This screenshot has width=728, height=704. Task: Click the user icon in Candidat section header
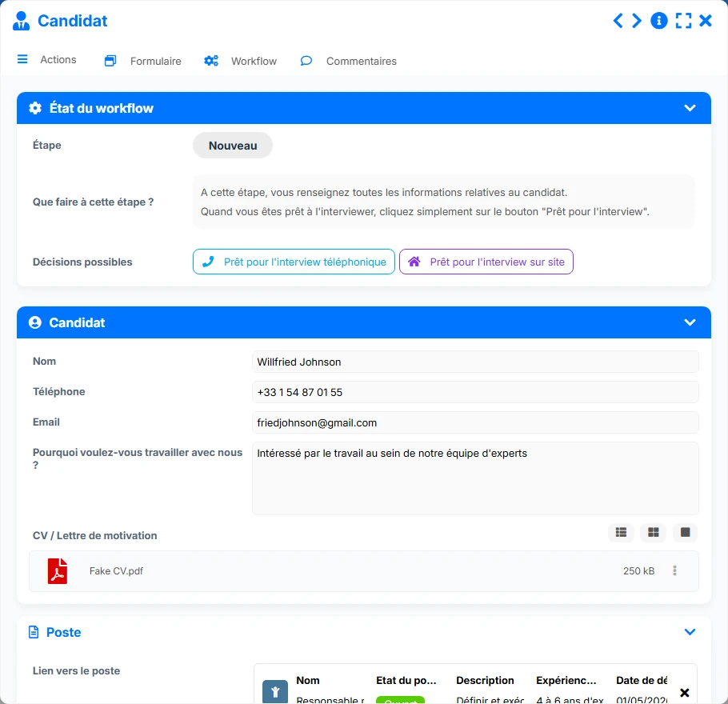(35, 322)
